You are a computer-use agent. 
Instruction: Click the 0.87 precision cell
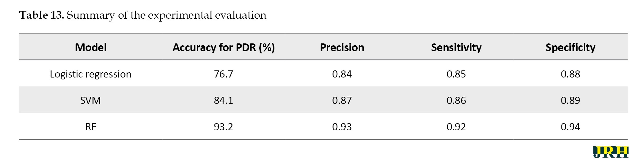click(342, 101)
